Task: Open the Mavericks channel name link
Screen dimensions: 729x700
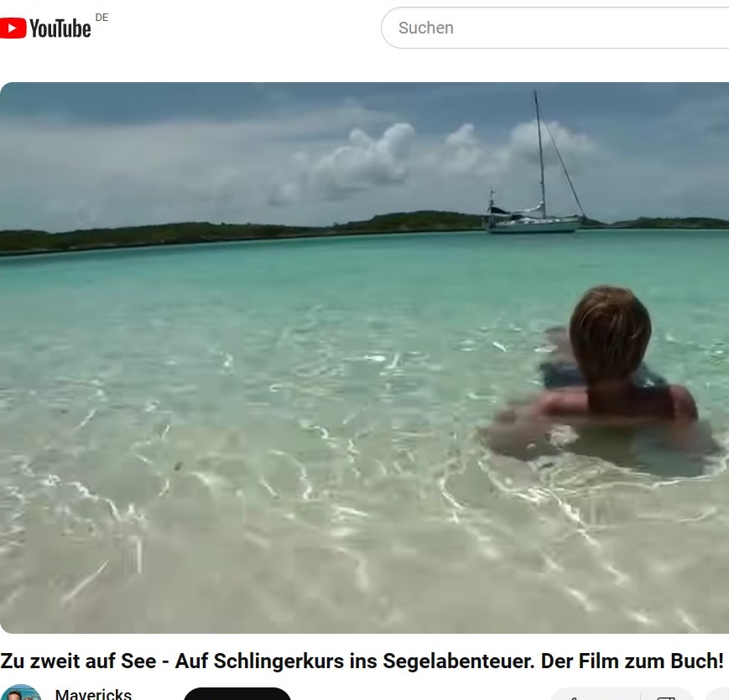Action: 93,694
